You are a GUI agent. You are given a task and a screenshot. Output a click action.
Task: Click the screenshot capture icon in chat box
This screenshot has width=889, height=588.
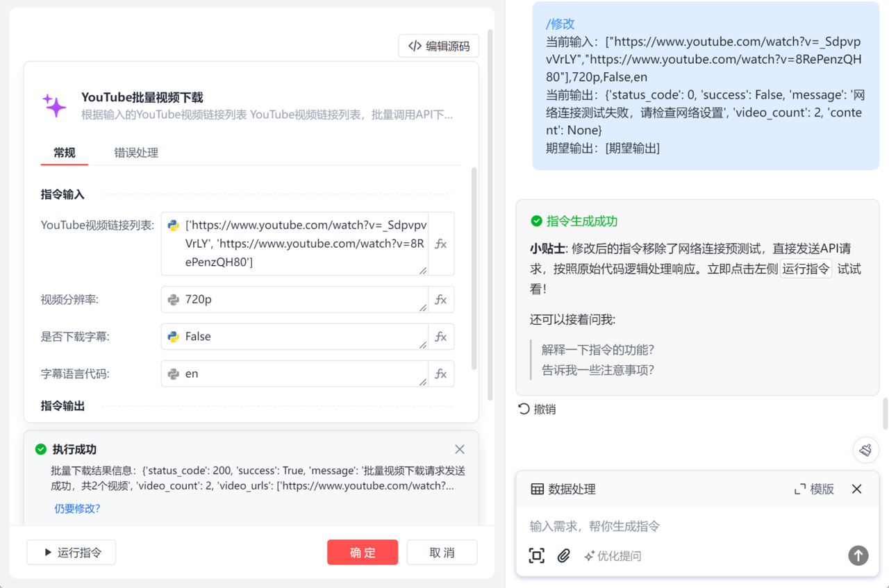tap(537, 555)
